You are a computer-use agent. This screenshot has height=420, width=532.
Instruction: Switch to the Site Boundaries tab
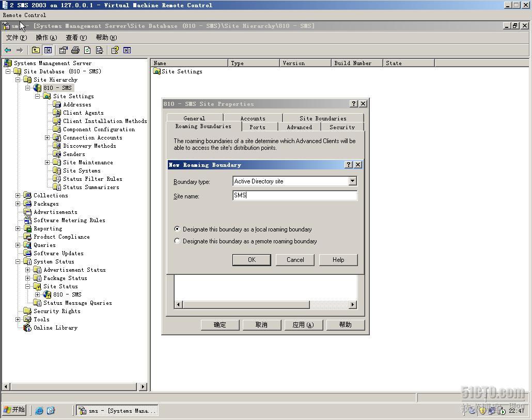(323, 118)
